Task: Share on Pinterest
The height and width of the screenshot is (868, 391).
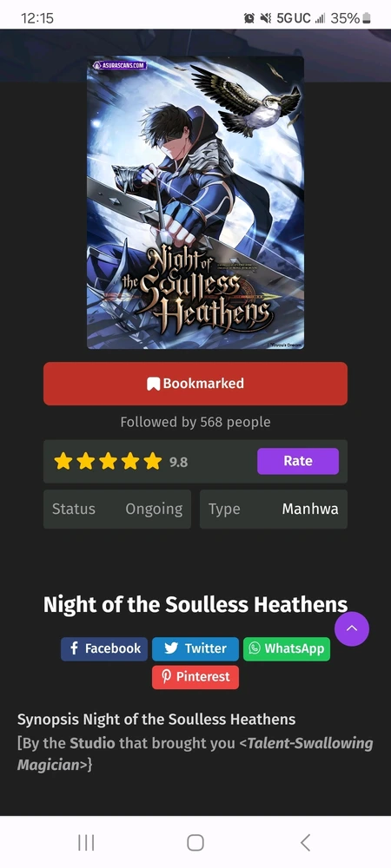Action: [x=195, y=677]
